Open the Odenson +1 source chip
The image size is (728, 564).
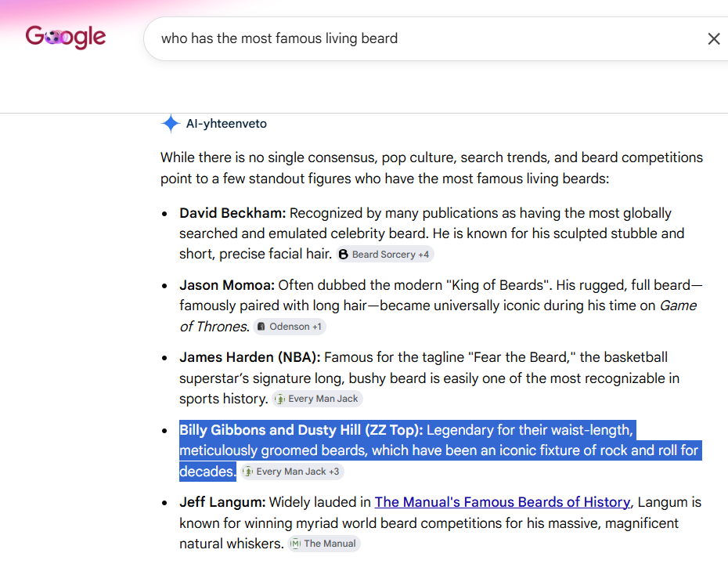(290, 327)
